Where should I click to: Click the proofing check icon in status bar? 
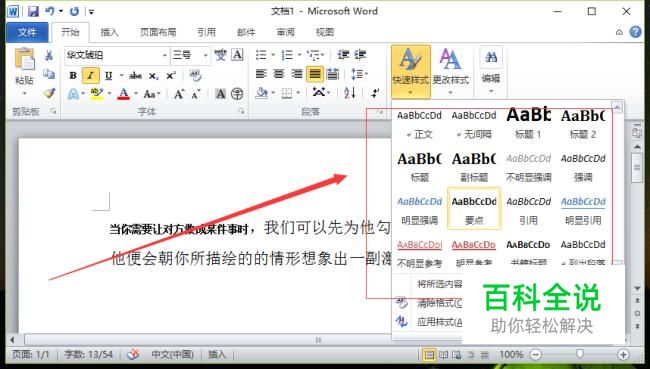pos(133,354)
